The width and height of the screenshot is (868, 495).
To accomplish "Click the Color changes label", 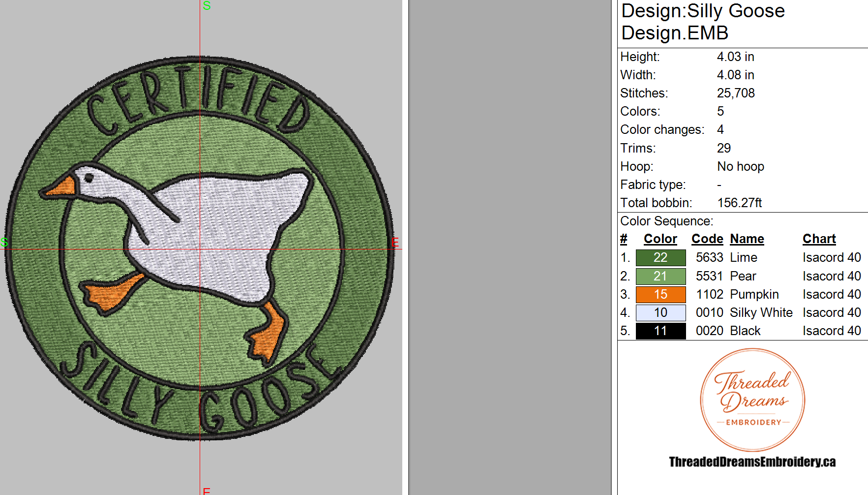I will [662, 129].
